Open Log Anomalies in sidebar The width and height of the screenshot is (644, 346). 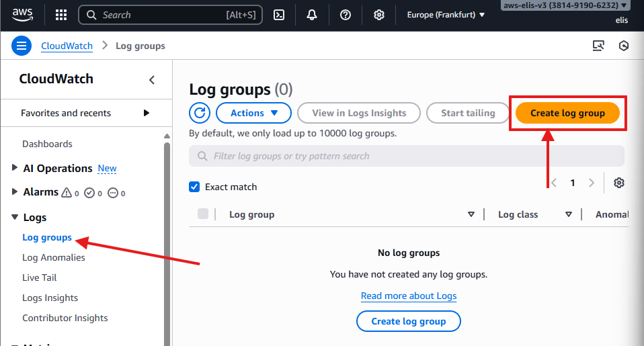(x=54, y=257)
